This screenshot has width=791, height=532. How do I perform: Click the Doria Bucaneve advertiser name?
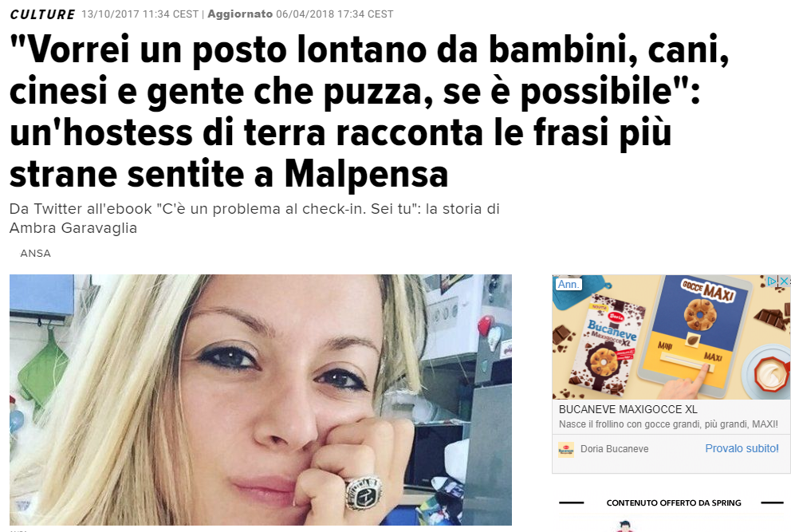pos(614,449)
